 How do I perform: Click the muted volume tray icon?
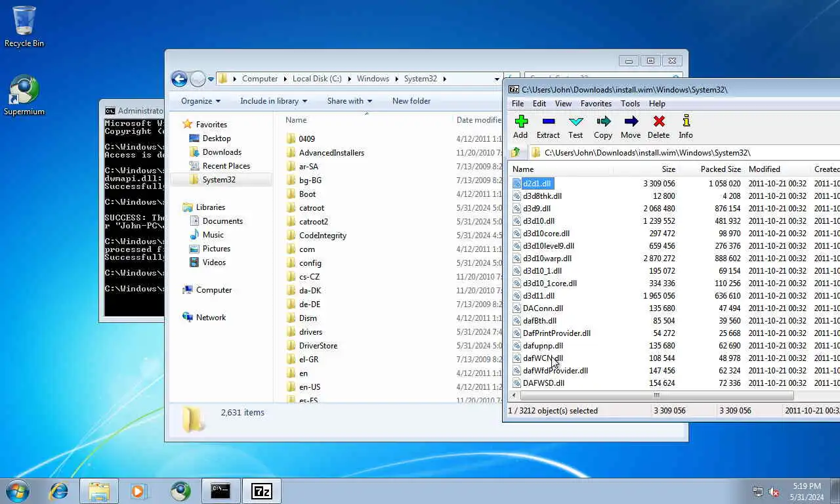point(774,492)
